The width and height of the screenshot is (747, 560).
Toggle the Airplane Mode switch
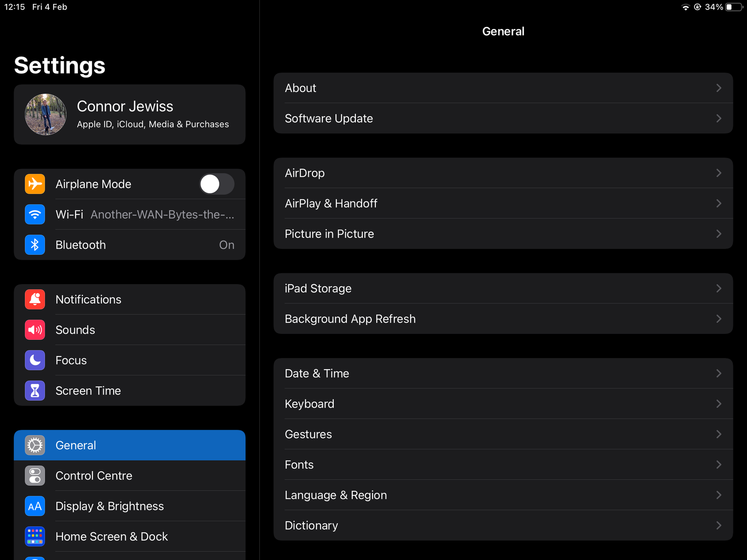(x=216, y=184)
